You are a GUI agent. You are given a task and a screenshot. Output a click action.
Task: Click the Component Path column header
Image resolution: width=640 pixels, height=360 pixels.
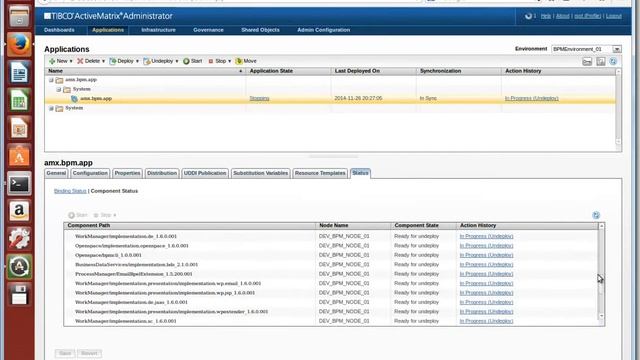point(189,226)
